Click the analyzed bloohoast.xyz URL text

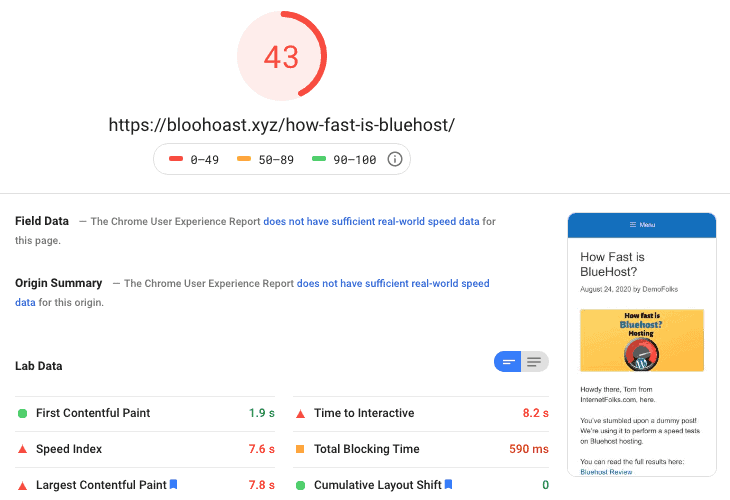pyautogui.click(x=282, y=125)
